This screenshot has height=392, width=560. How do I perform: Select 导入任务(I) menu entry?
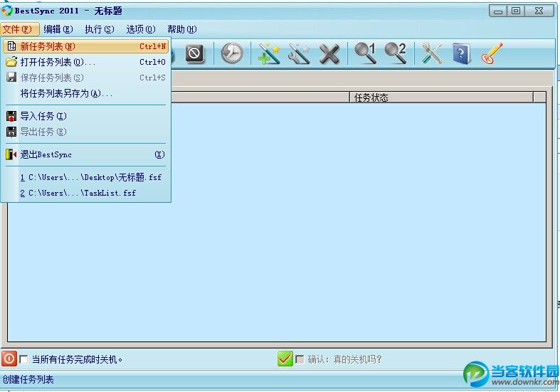point(85,116)
